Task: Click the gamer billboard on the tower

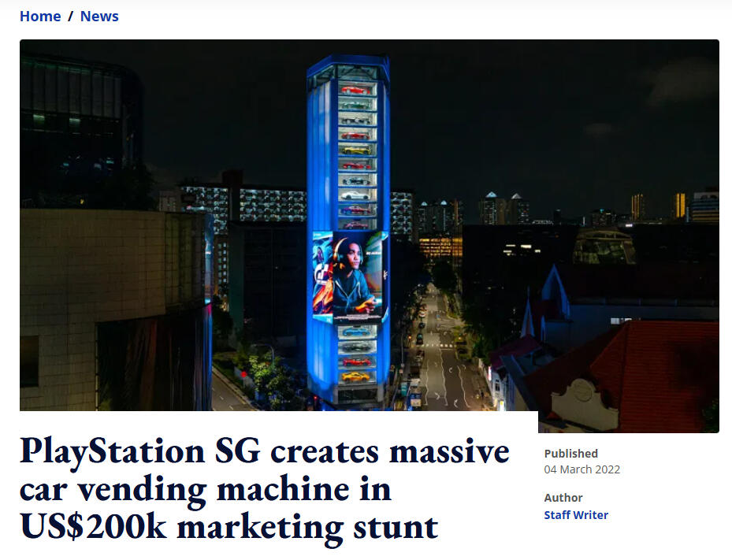Action: [x=348, y=277]
